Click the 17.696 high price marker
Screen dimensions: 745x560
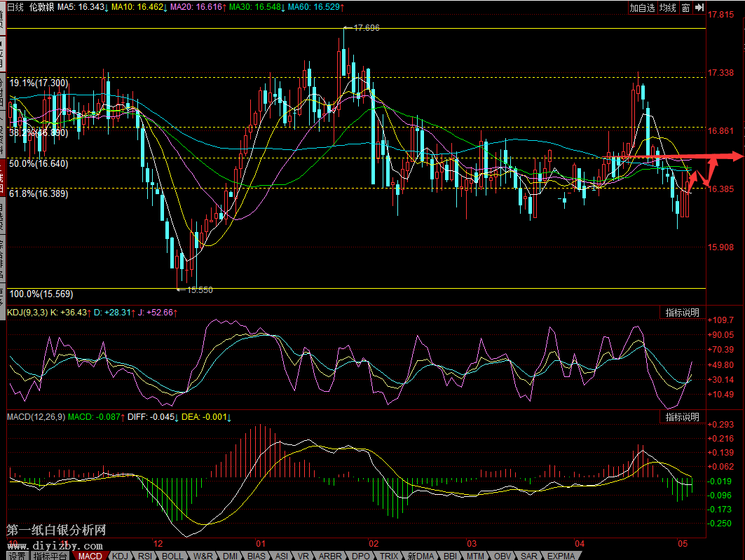pos(366,28)
